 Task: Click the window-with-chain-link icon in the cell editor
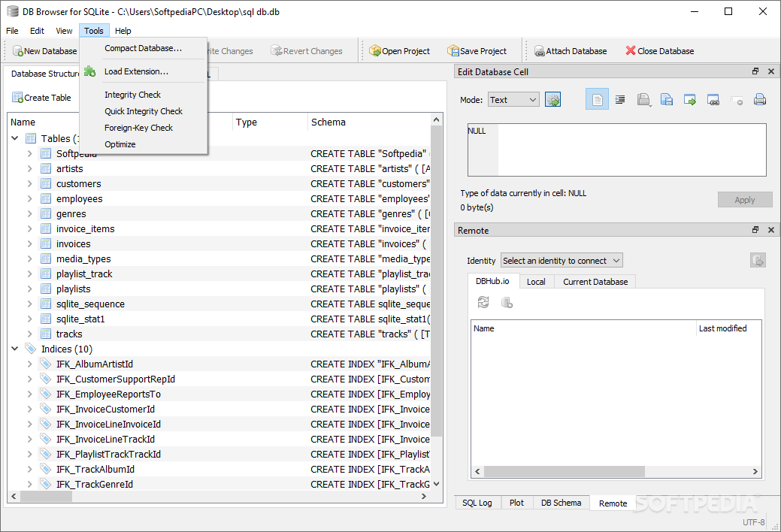pos(713,100)
